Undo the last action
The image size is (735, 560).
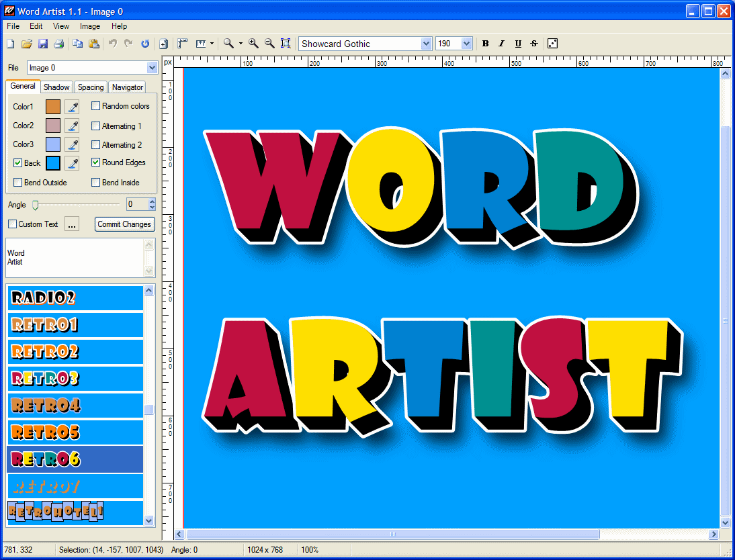[112, 44]
